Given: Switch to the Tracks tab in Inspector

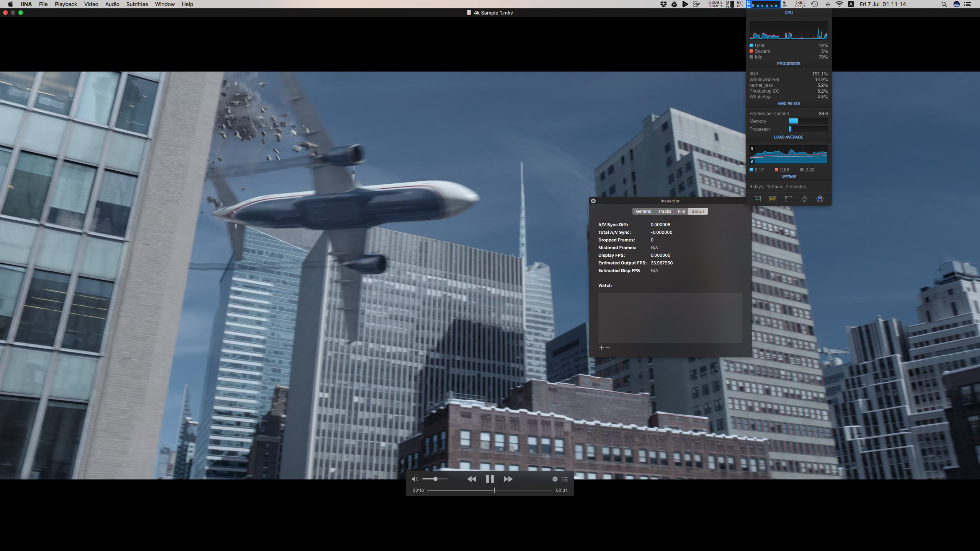Looking at the screenshot, I should click(x=665, y=211).
